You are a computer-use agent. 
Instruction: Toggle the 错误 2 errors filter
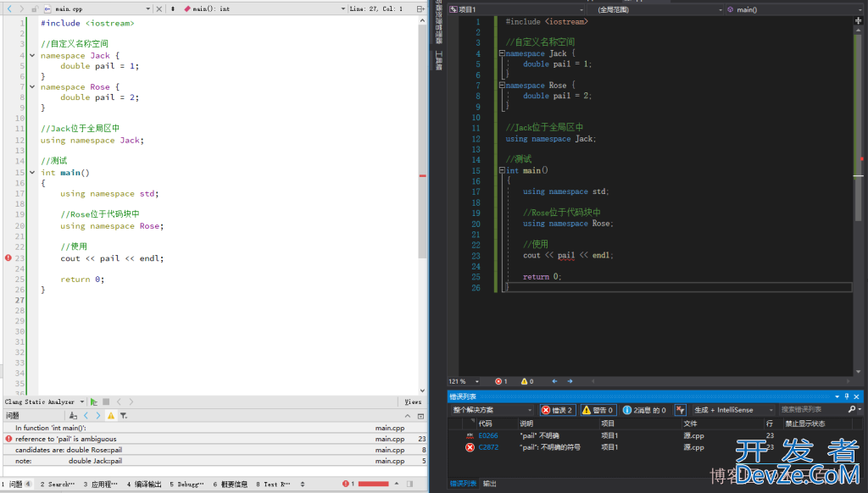[558, 410]
